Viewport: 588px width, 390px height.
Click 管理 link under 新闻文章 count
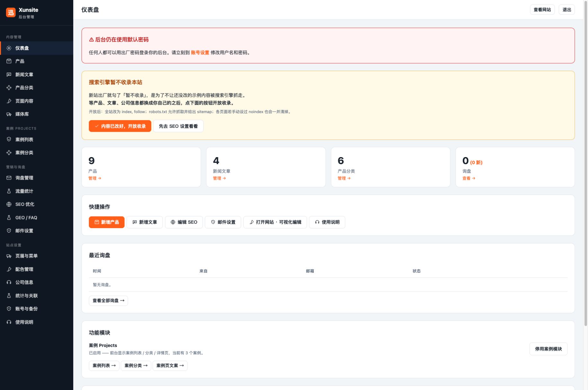(219, 178)
